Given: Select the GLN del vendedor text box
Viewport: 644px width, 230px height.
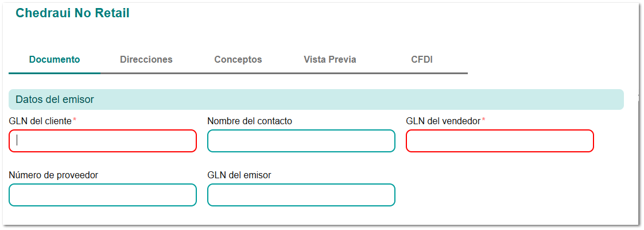Looking at the screenshot, I should click(499, 141).
